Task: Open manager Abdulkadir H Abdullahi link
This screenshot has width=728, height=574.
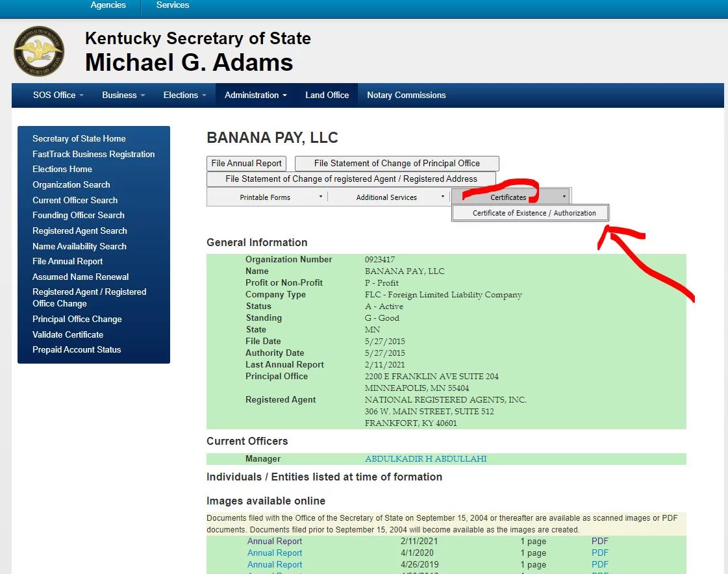Action: tap(425, 458)
